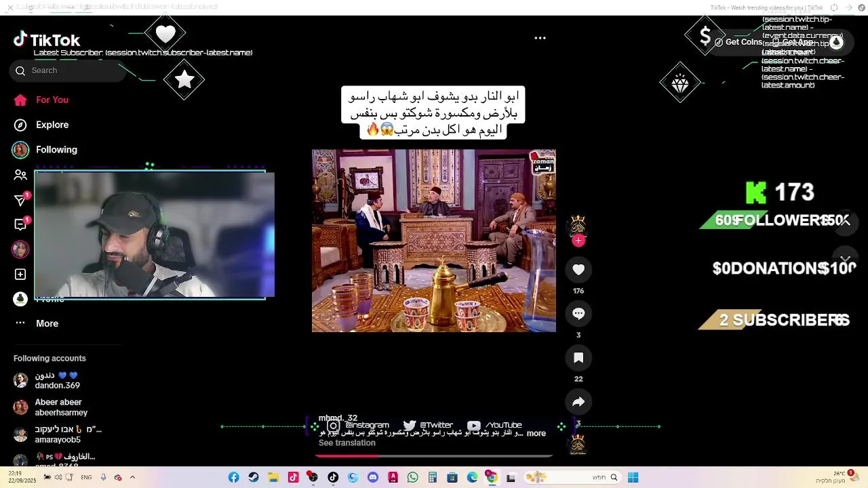This screenshot has height=488, width=868.
Task: Go to previous video with up chevron
Action: pyautogui.click(x=845, y=222)
